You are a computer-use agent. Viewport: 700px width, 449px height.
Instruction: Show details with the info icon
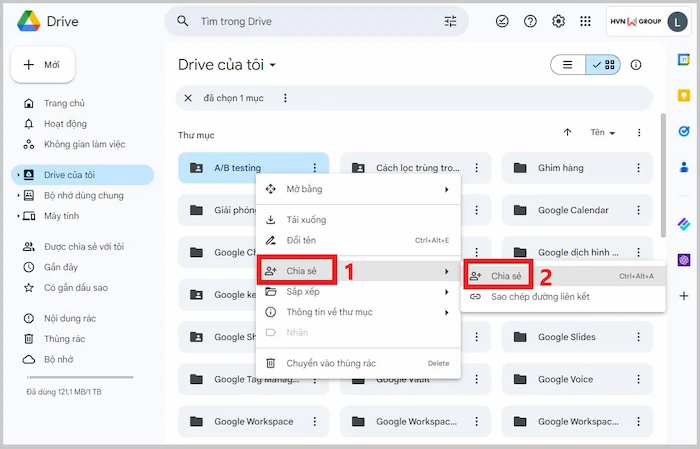[636, 65]
